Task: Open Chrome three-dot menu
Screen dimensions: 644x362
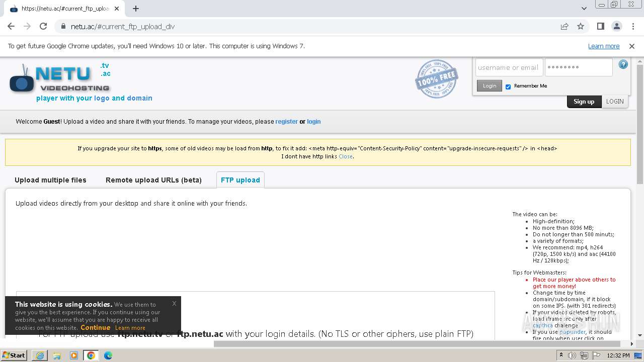Action: coord(632,27)
